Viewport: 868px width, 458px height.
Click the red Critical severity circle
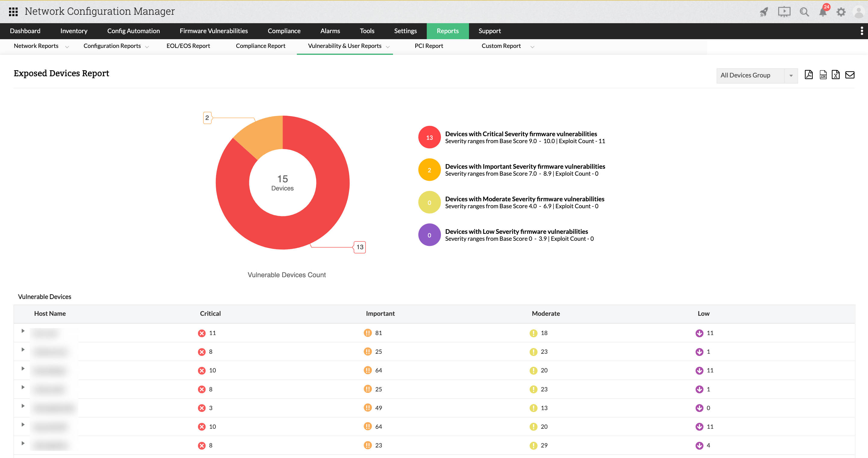pyautogui.click(x=429, y=137)
